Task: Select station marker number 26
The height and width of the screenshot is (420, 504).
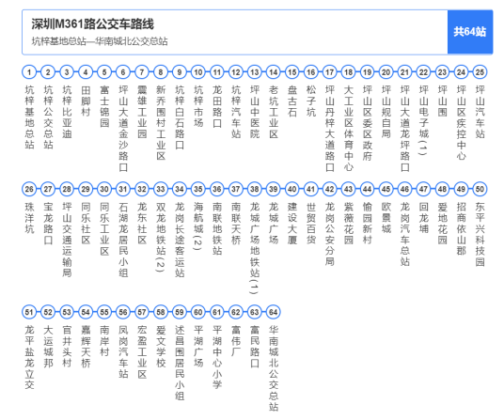Action: [29, 189]
